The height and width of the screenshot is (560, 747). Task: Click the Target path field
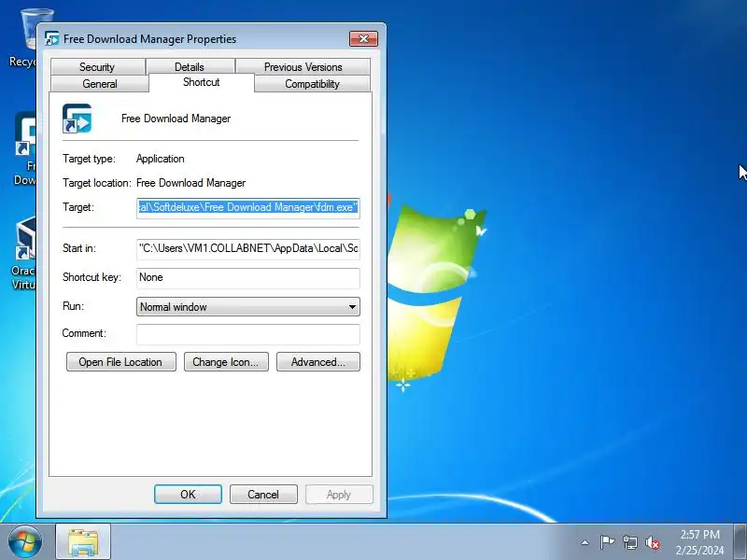point(248,207)
